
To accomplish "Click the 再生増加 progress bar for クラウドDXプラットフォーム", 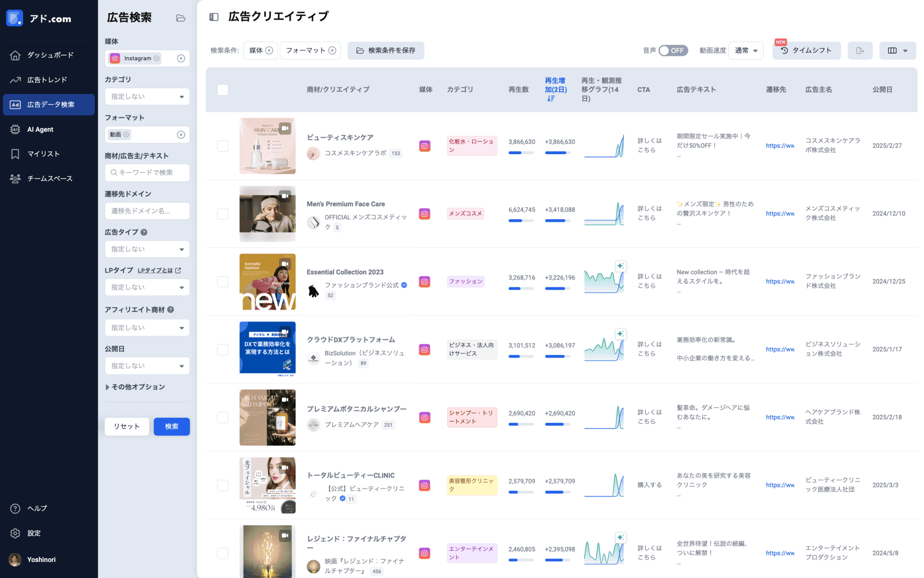I will point(558,356).
